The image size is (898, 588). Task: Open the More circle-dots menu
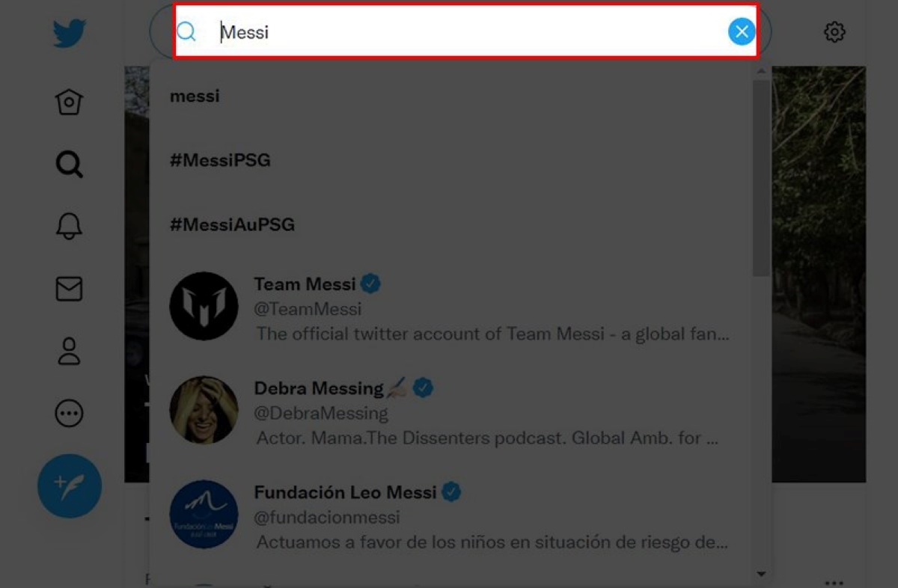pyautogui.click(x=70, y=413)
